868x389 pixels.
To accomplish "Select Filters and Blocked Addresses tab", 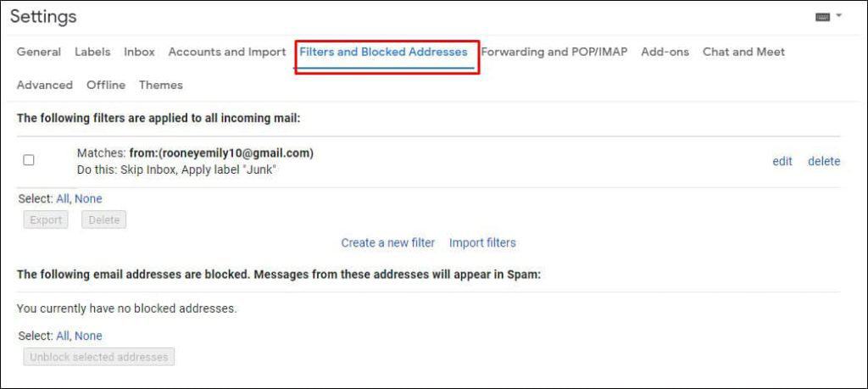I will pos(383,52).
